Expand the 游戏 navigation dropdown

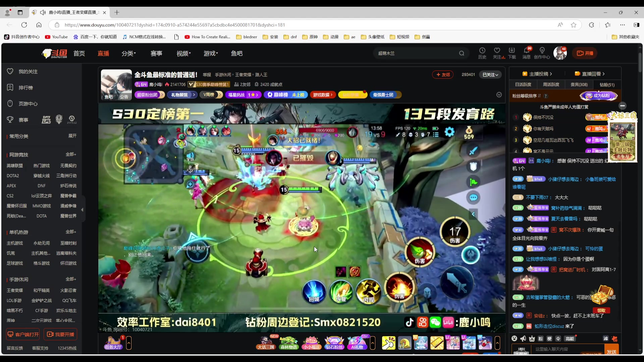[x=211, y=53]
